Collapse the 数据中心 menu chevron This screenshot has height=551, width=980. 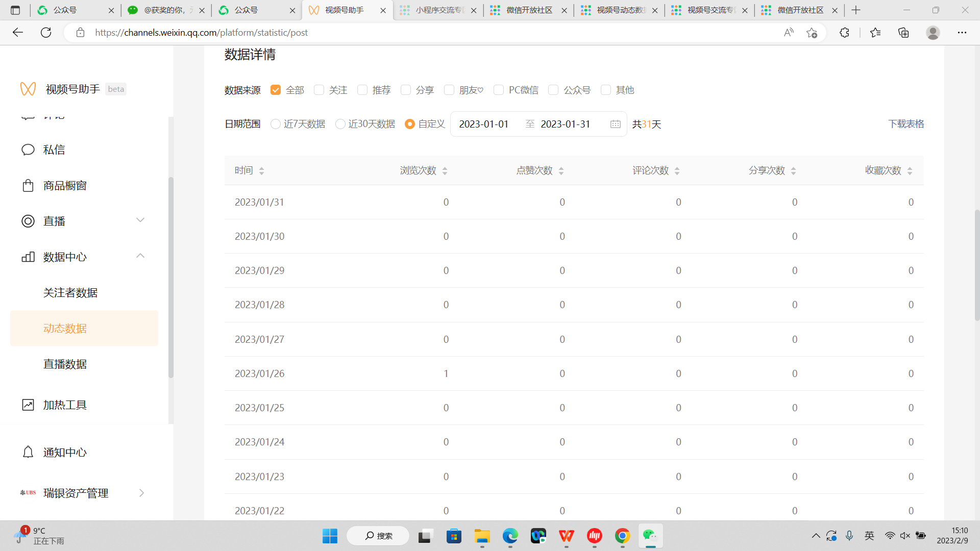pos(140,256)
